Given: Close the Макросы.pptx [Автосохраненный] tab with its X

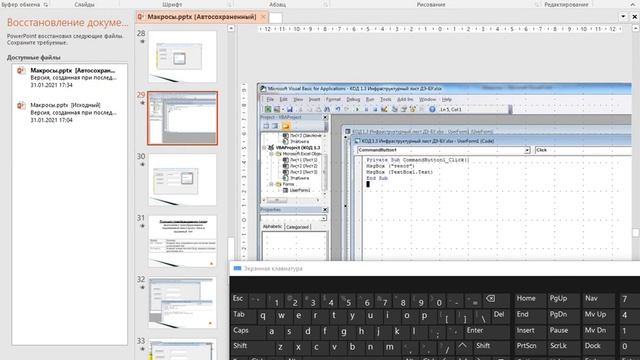Looking at the screenshot, I should [x=263, y=17].
